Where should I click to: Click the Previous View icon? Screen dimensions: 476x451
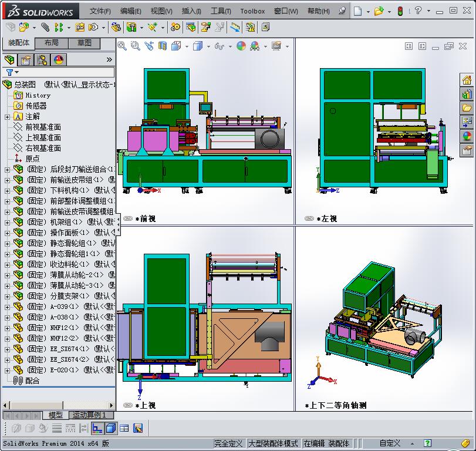pos(149,46)
